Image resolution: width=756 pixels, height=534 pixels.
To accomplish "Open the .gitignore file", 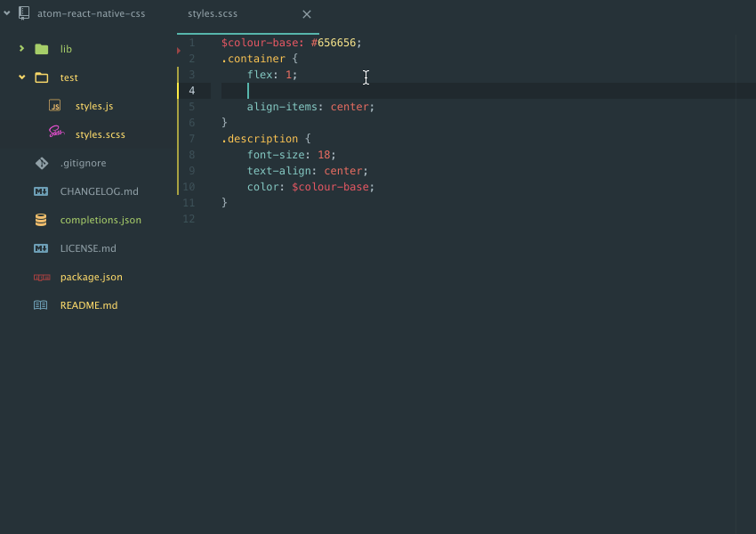I will [83, 163].
